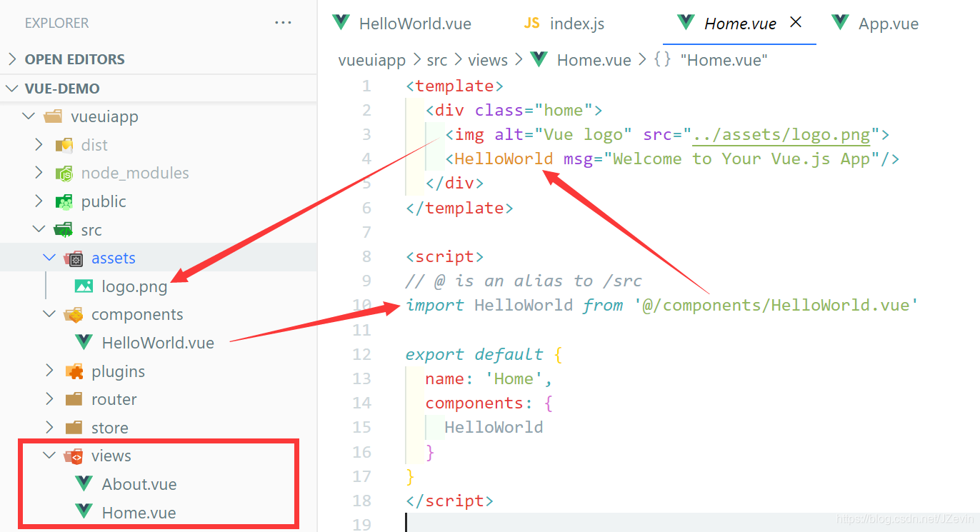The height and width of the screenshot is (532, 980).
Task: Click the dist folder icon
Action: tap(64, 145)
